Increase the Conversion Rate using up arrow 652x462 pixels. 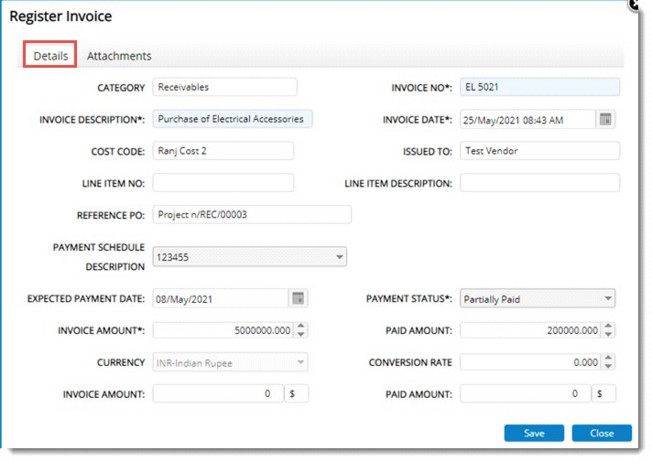click(610, 358)
